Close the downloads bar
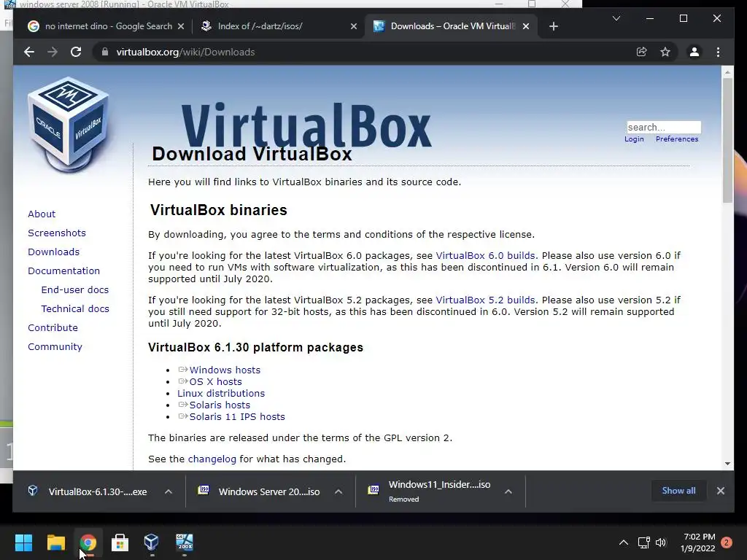This screenshot has width=747, height=560. (x=720, y=491)
